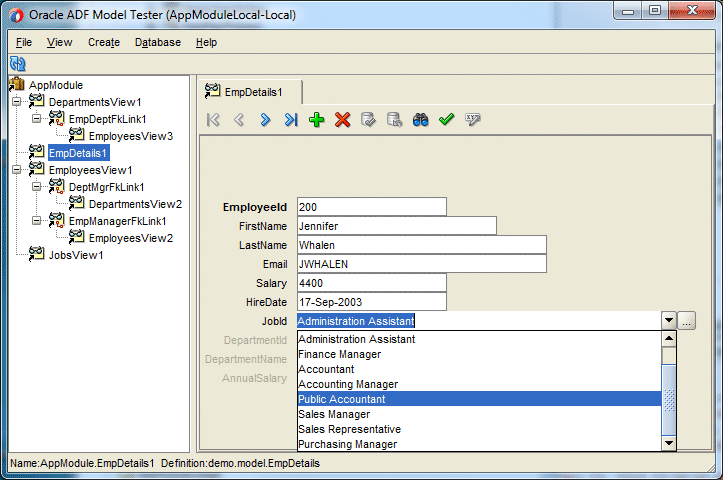Image resolution: width=723 pixels, height=480 pixels.
Task: Choose Purchasing Manager from the job list
Action: tap(480, 444)
